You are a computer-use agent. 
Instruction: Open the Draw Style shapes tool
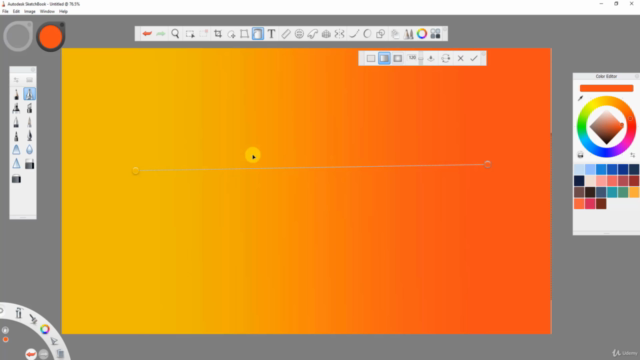click(380, 34)
